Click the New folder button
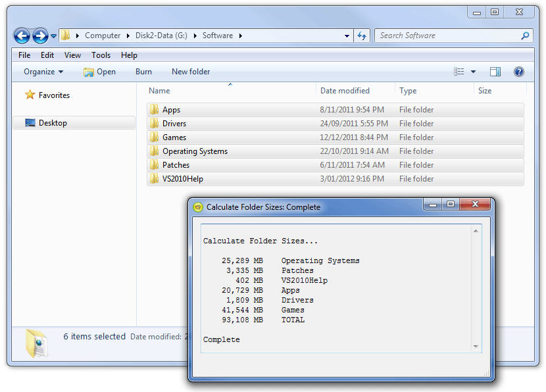 [191, 72]
